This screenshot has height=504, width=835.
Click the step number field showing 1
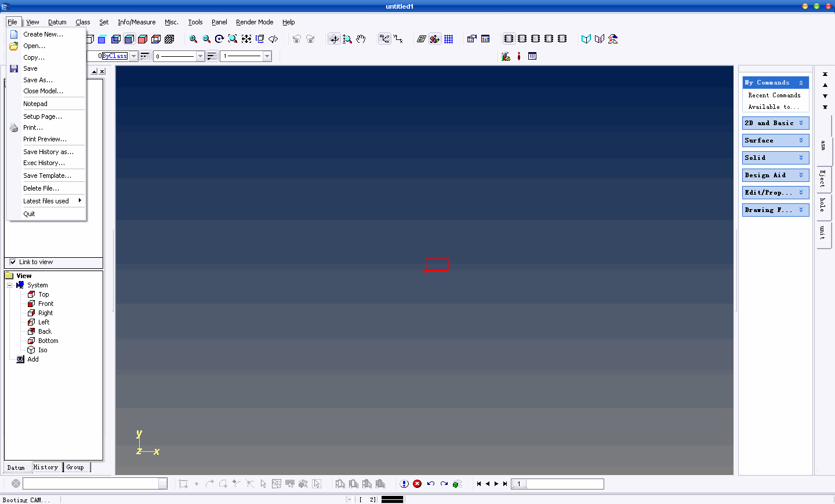(557, 484)
